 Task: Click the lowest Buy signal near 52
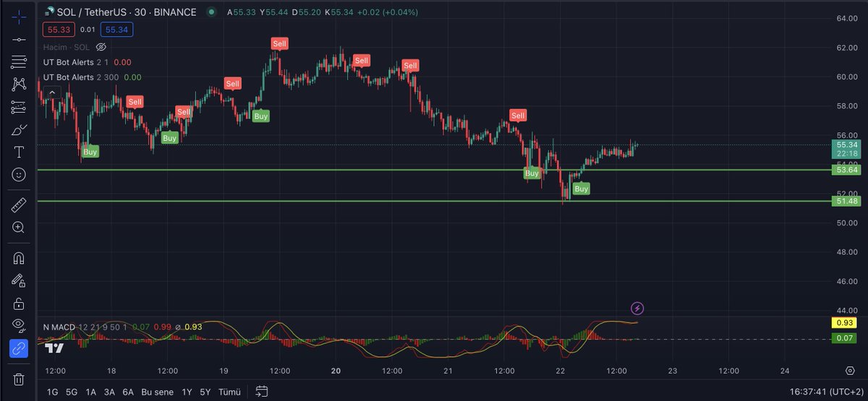(x=581, y=189)
